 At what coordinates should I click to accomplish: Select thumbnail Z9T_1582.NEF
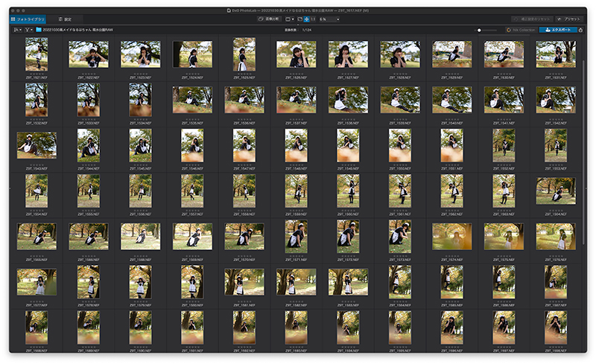click(296, 282)
